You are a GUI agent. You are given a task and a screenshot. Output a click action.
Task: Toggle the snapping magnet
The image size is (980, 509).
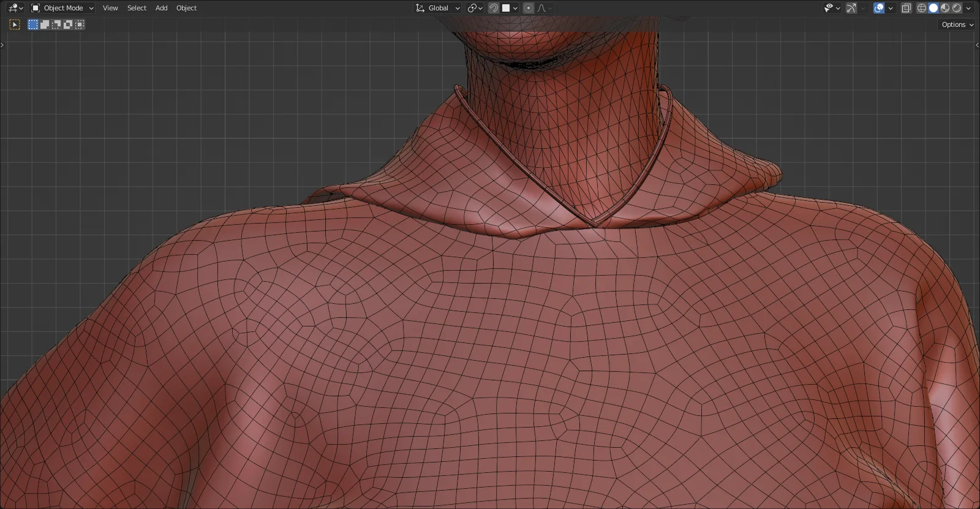[x=494, y=8]
